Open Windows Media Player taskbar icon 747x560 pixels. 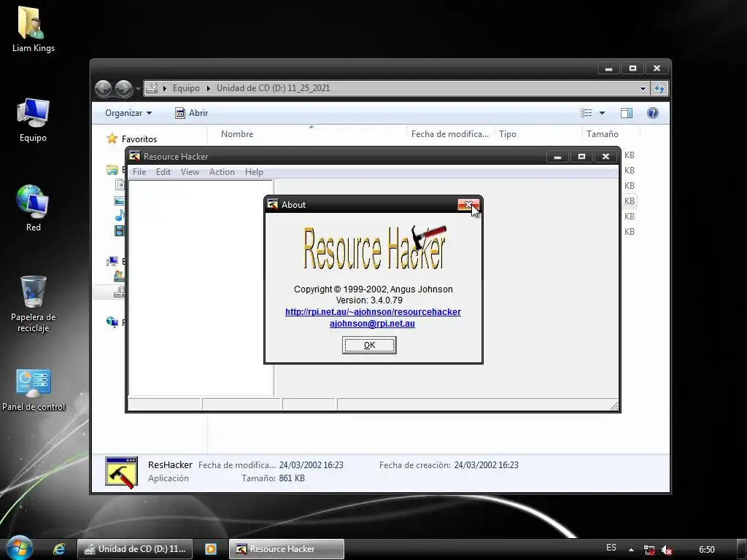(x=211, y=549)
